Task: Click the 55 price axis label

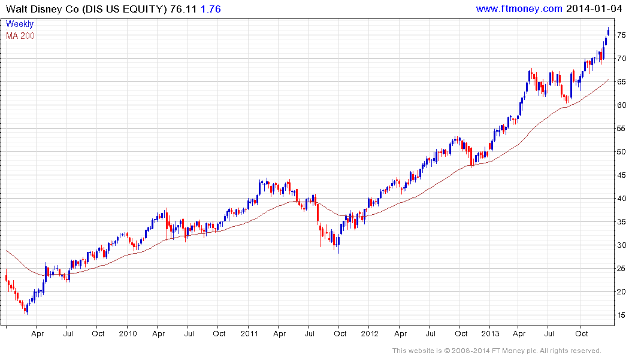Action: tap(621, 129)
